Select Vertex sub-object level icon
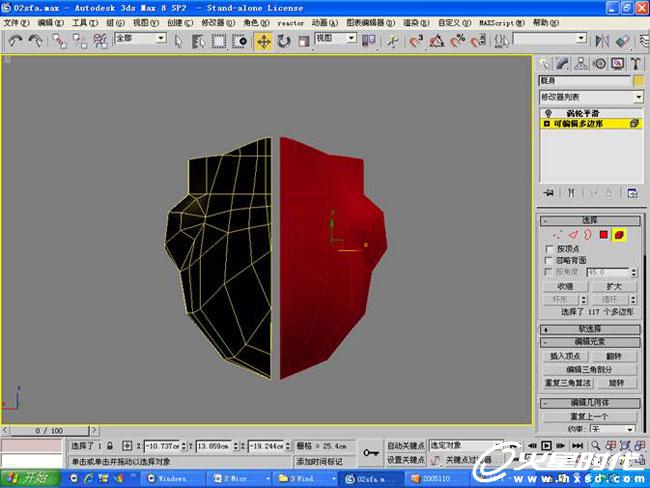This screenshot has width=650, height=488. click(556, 235)
